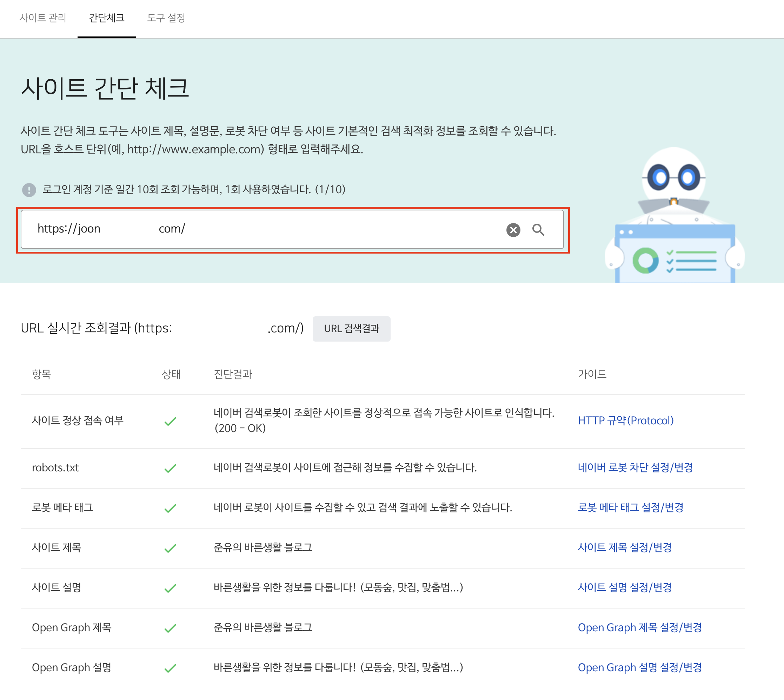This screenshot has height=700, width=784.
Task: Click the green checkmark in the robots.txt row
Action: [170, 468]
